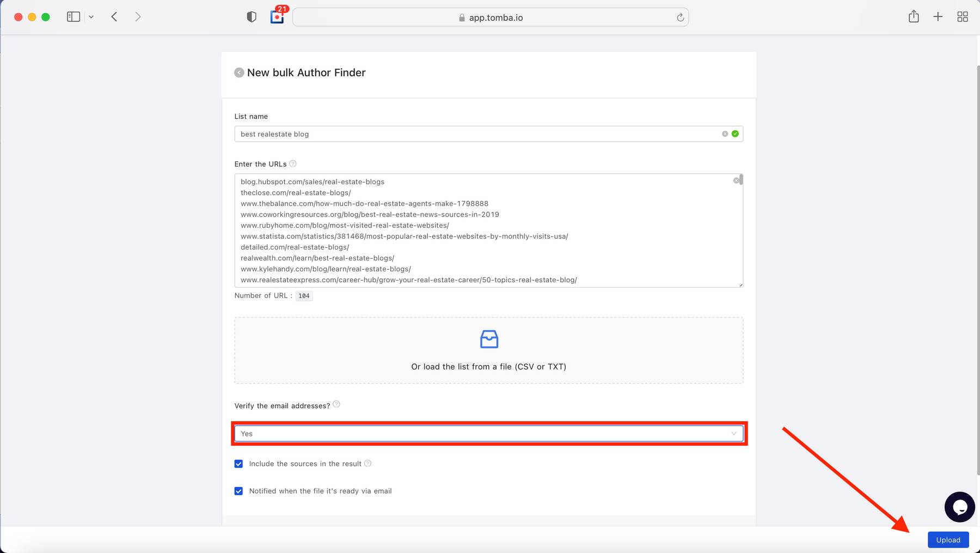
Task: Click the app.tomba.io address bar
Action: click(x=491, y=17)
